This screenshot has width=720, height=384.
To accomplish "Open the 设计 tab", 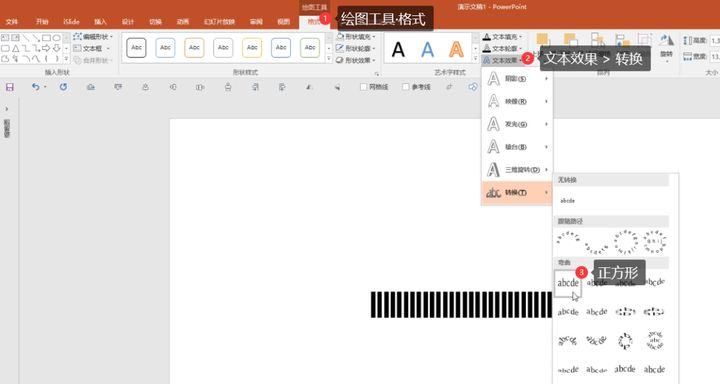I will pyautogui.click(x=128, y=22).
